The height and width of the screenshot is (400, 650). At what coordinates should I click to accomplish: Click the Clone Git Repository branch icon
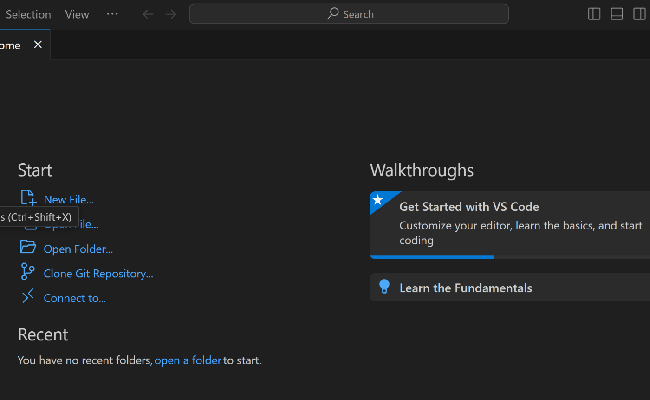coord(27,272)
